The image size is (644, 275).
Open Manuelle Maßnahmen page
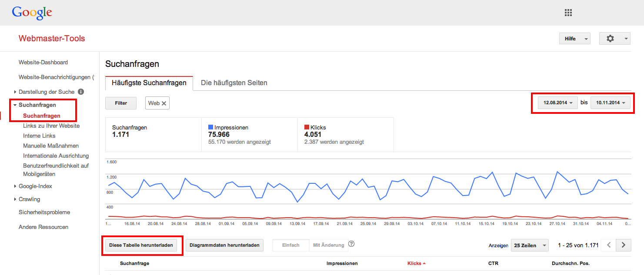pos(51,146)
